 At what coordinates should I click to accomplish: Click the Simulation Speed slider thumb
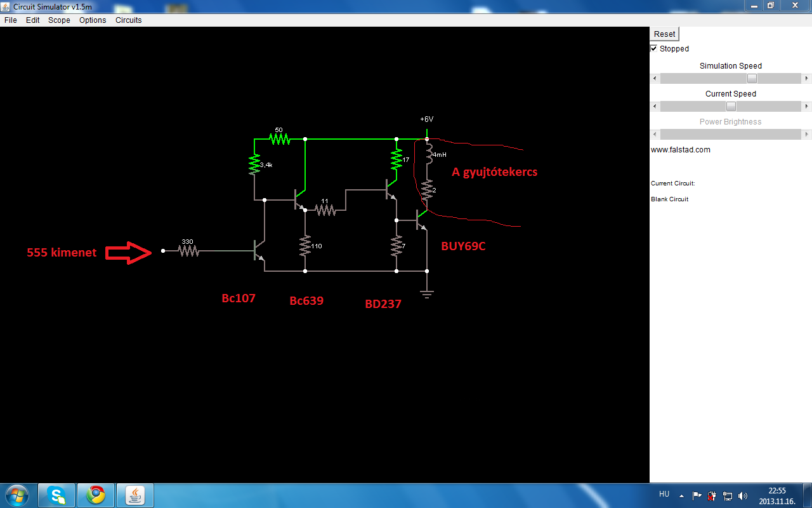[752, 79]
